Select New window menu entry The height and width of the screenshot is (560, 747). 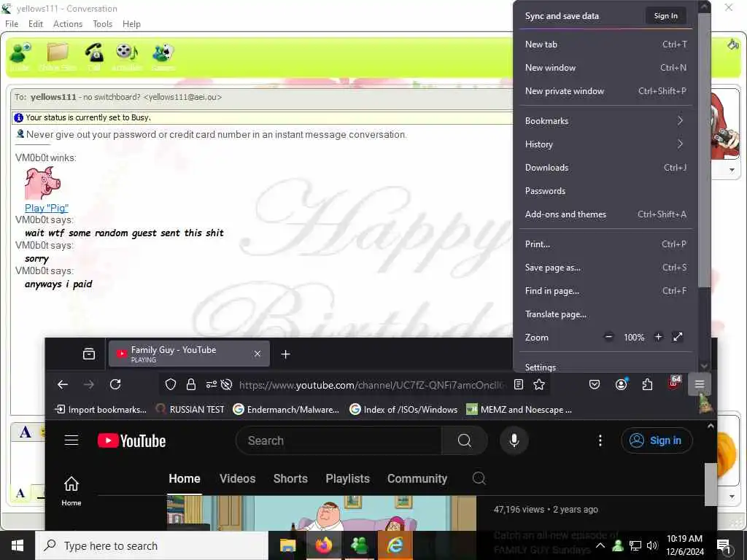click(605, 68)
